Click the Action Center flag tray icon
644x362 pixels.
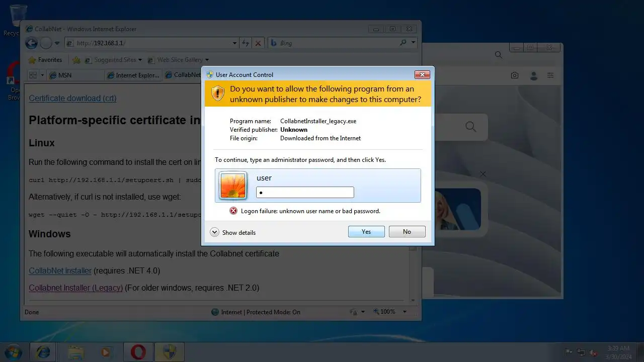click(569, 352)
